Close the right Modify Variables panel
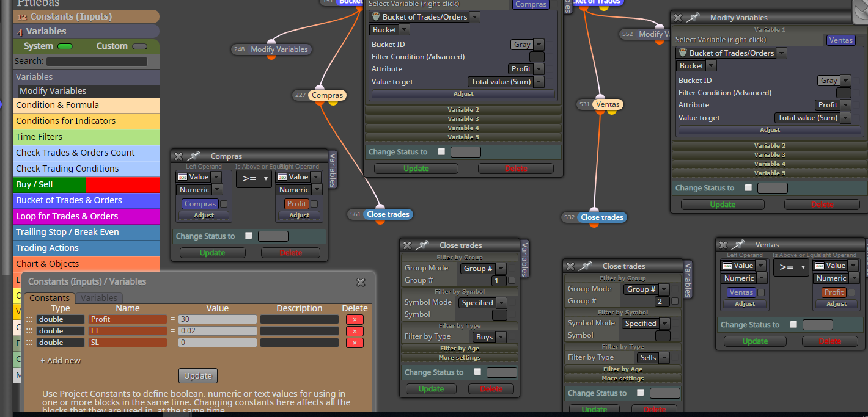 point(678,18)
